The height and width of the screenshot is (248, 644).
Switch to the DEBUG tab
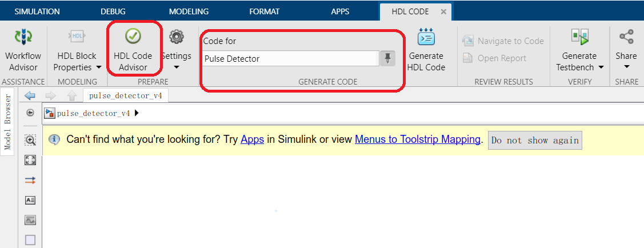[x=113, y=11]
